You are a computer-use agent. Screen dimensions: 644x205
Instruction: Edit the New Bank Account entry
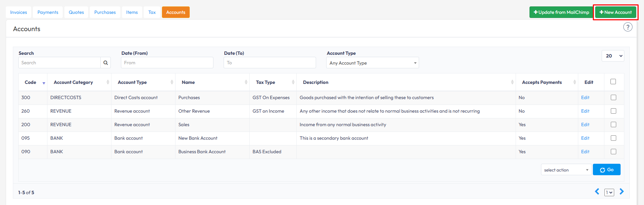click(585, 138)
